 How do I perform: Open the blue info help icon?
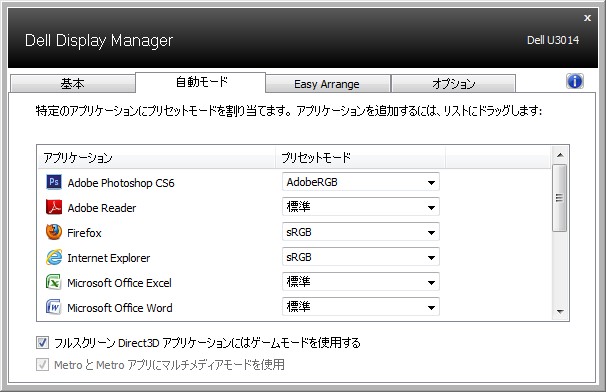point(575,82)
